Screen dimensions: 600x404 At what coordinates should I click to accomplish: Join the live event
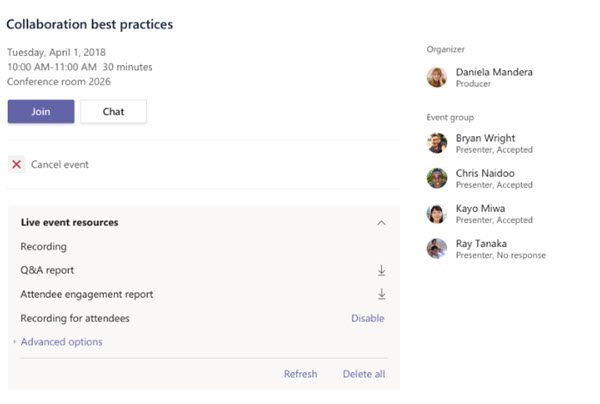(x=41, y=111)
